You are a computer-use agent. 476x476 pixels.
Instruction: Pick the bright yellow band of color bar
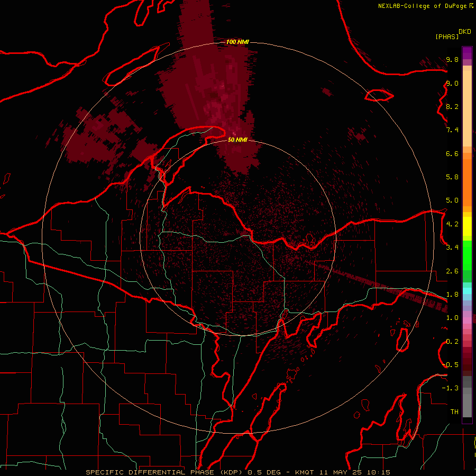[467, 226]
